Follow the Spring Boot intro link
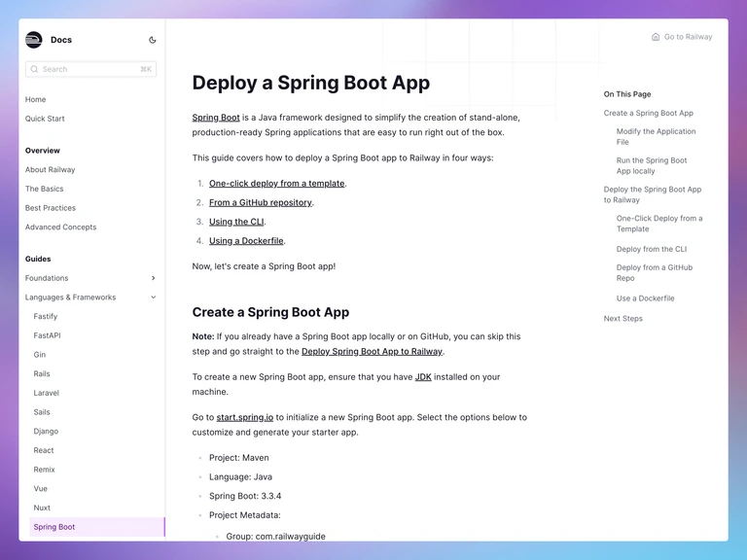Viewport: 747px width, 560px height. pyautogui.click(x=216, y=117)
